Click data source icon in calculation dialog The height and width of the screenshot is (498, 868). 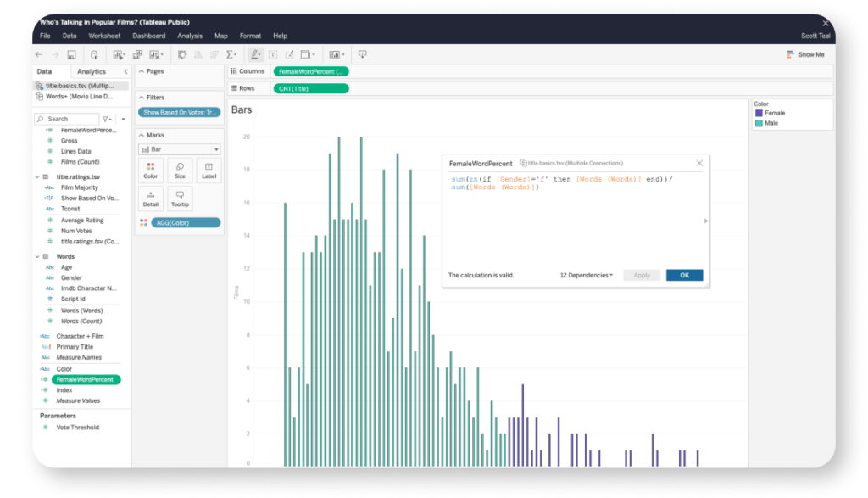(523, 163)
